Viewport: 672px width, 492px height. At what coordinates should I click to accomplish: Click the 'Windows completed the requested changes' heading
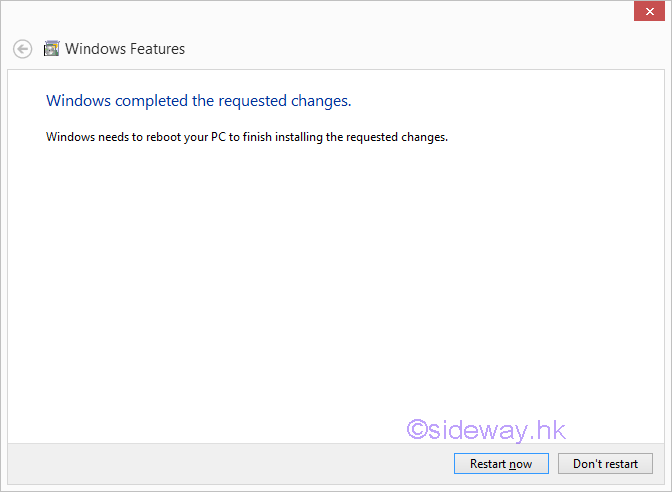pyautogui.click(x=199, y=101)
